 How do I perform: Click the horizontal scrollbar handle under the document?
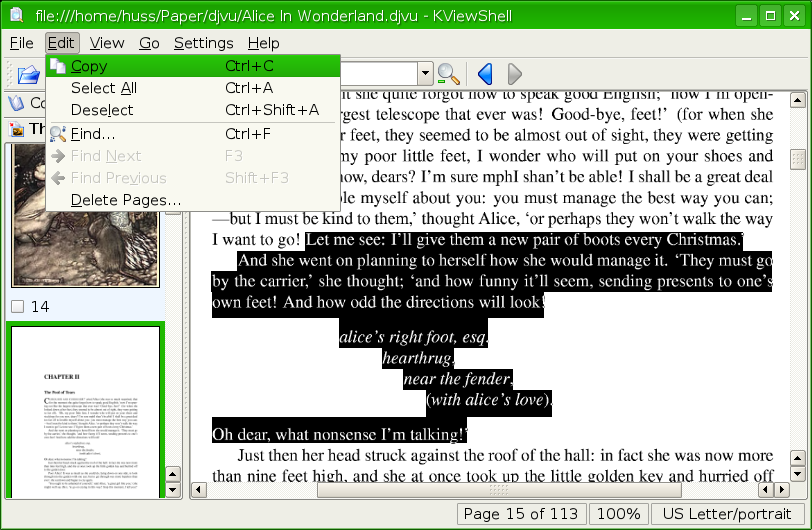tap(499, 490)
